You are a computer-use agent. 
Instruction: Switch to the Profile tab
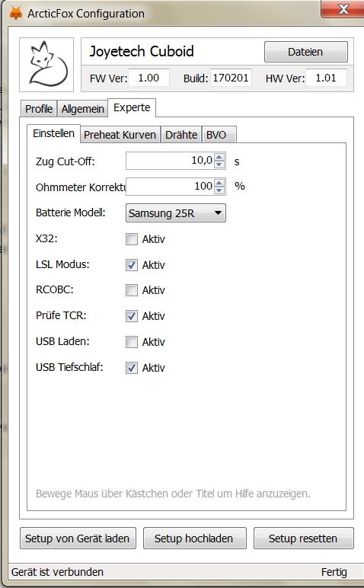coord(39,109)
